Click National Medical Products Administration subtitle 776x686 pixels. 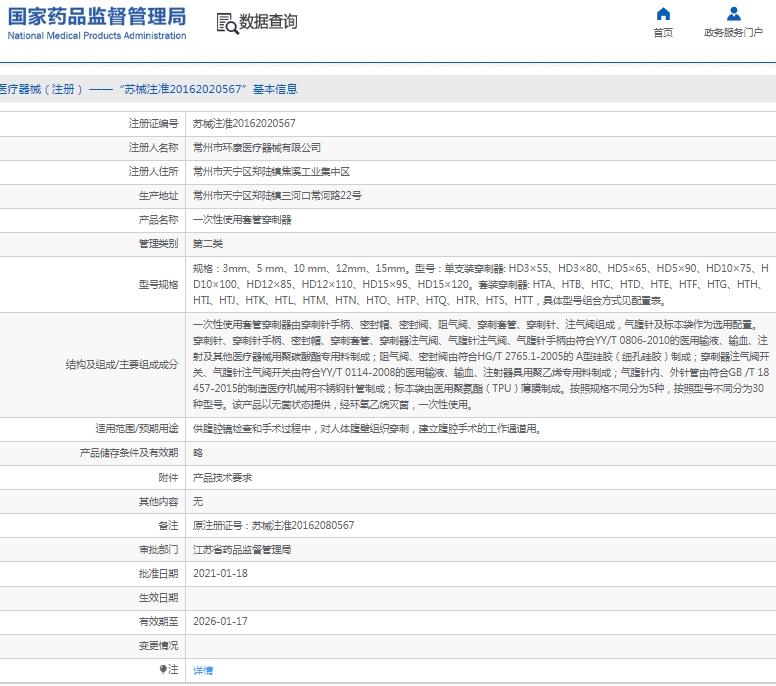pos(97,36)
